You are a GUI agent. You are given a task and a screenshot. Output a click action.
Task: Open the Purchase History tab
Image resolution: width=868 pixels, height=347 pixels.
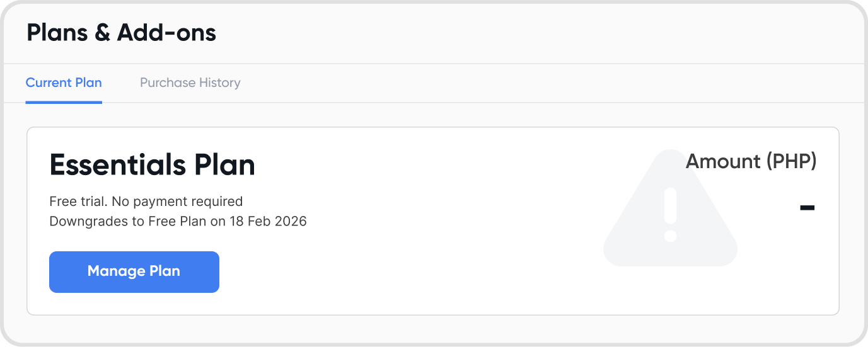[190, 82]
